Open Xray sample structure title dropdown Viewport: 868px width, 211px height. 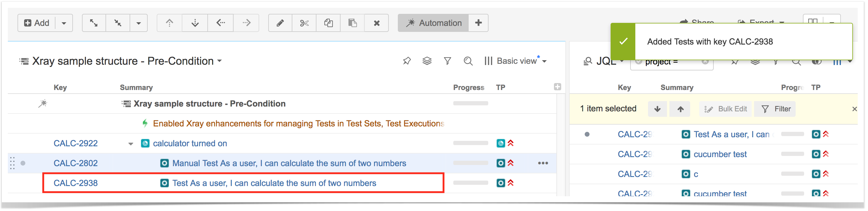click(220, 61)
